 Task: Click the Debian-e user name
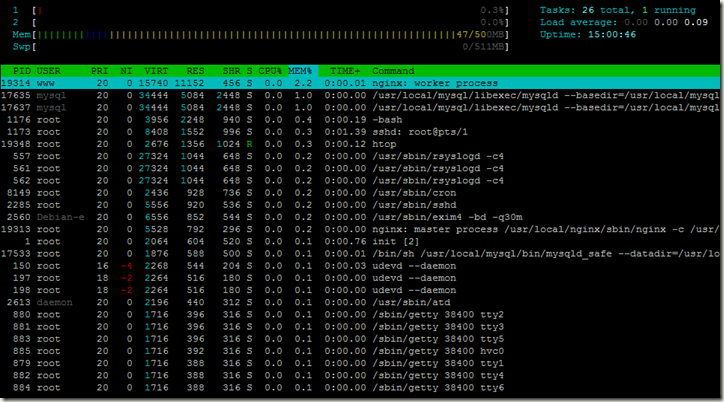(x=60, y=217)
